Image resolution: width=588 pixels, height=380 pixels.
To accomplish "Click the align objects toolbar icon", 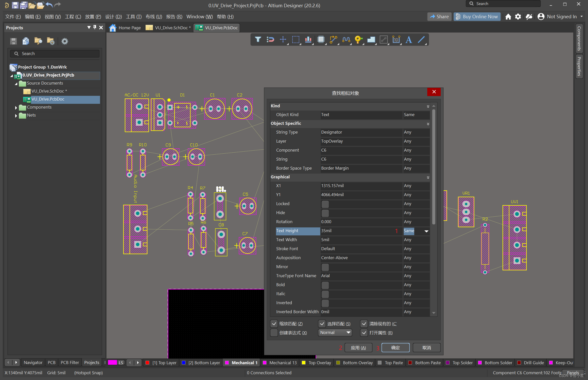I will point(308,40).
